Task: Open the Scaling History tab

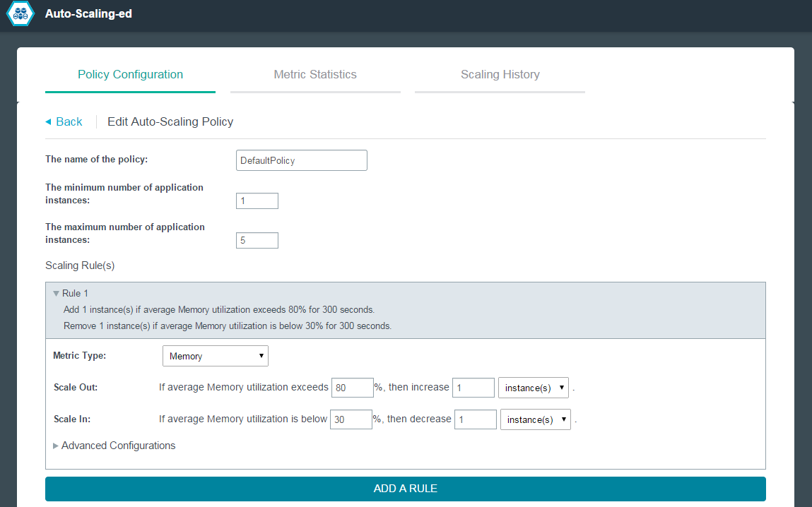Action: [x=500, y=75]
